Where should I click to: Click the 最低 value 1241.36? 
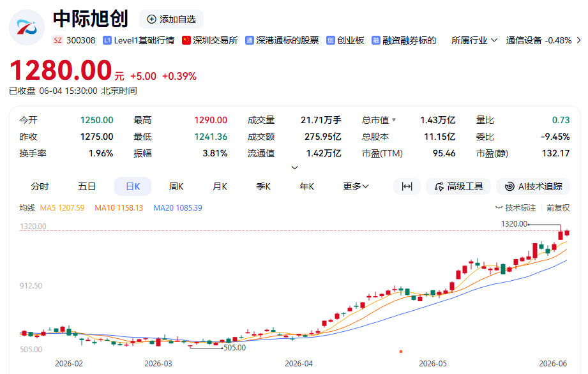pyautogui.click(x=211, y=137)
